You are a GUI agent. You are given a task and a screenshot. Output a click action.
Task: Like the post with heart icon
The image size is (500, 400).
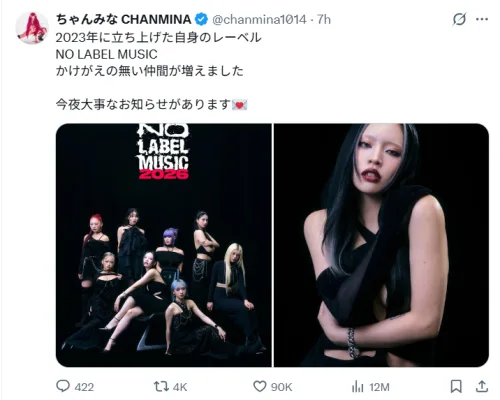pyautogui.click(x=260, y=386)
